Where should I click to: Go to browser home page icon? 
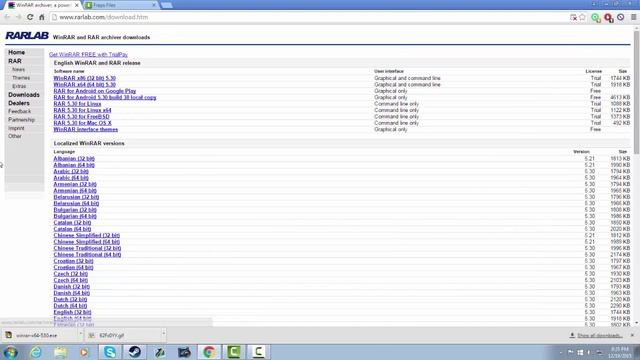click(x=42, y=17)
